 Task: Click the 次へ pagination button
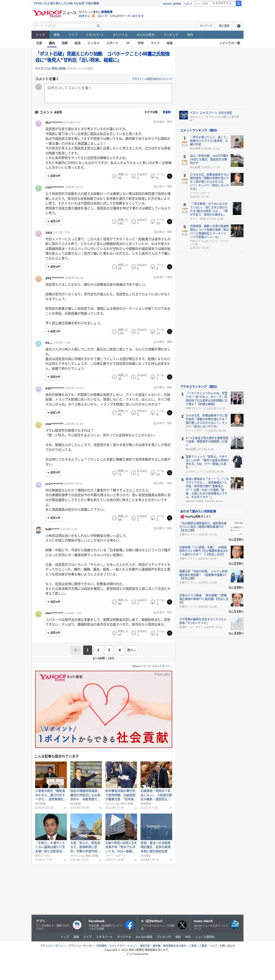(x=131, y=650)
